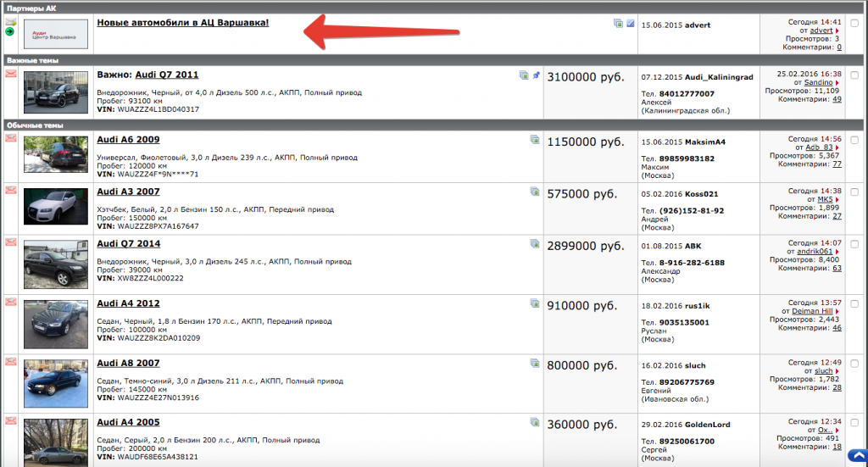The image size is (868, 467).
Task: Tick the checkbox for the Audi A8 2007 topic
Action: (x=854, y=364)
